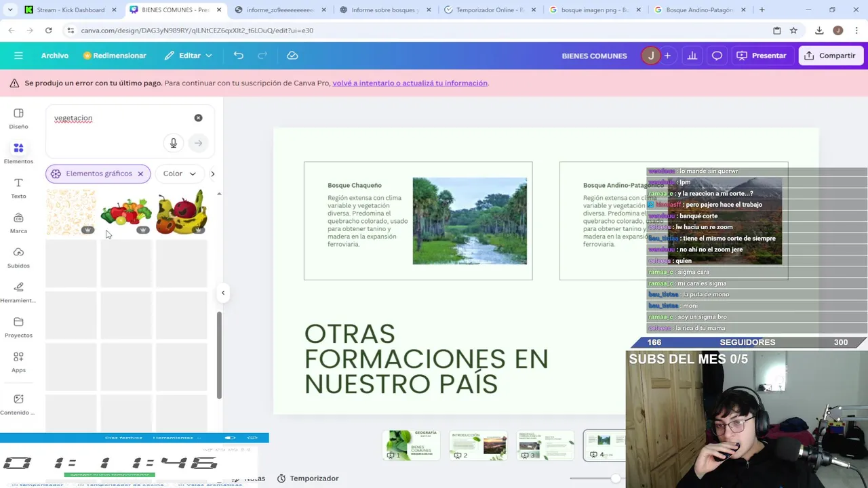
Task: Expand the Color filter dropdown
Action: pyautogui.click(x=180, y=174)
